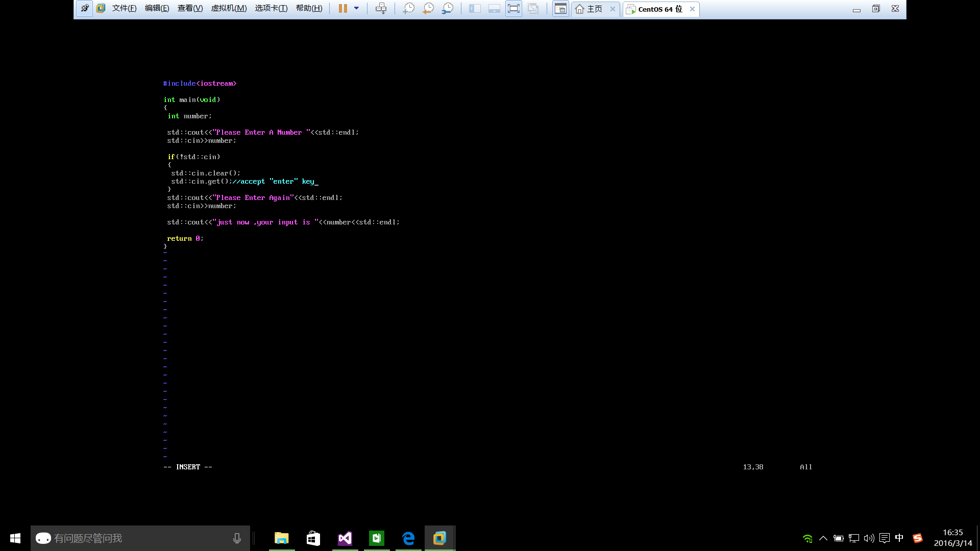Open Visual Studio from the taskbar
The width and height of the screenshot is (980, 551).
pos(345,538)
